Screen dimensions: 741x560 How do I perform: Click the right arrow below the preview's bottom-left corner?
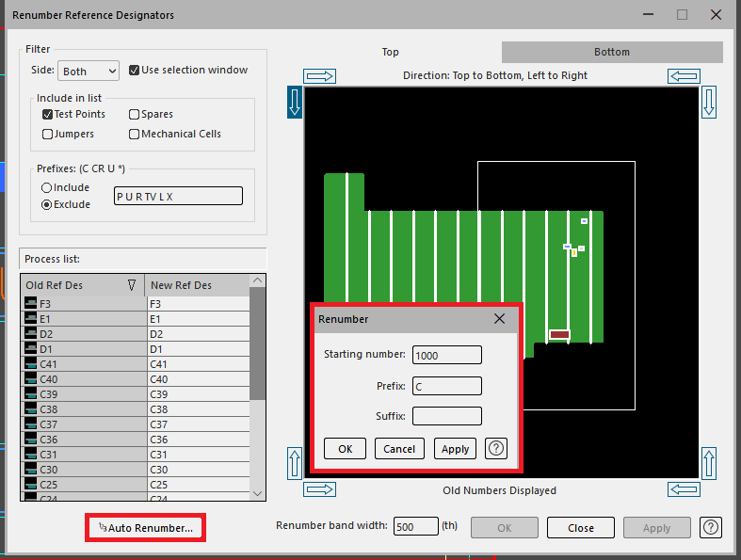tap(320, 489)
